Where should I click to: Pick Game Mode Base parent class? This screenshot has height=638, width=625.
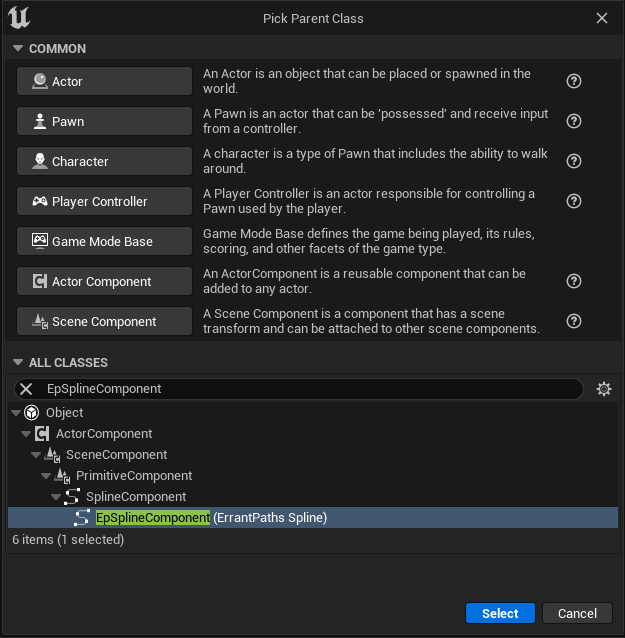104,241
